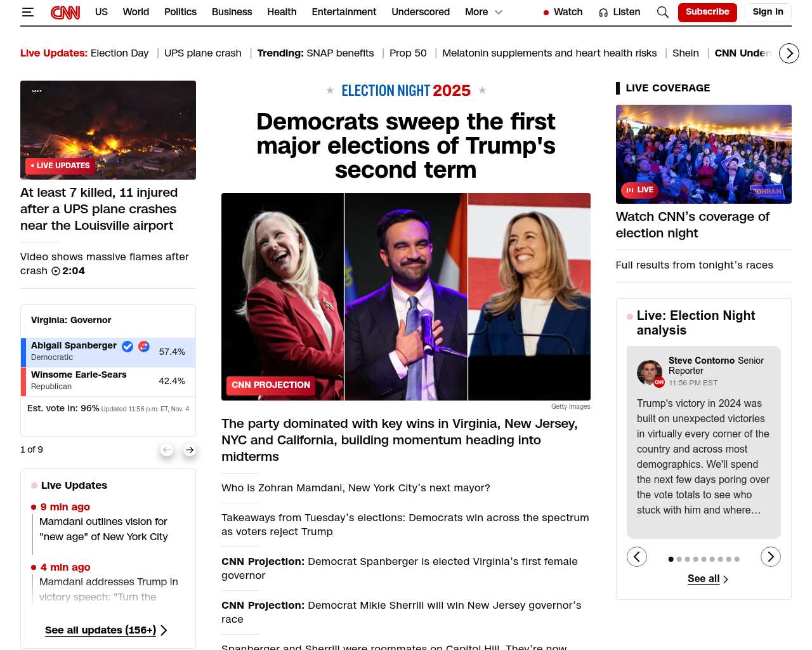Open Steve Contorno's avatar

click(x=650, y=373)
